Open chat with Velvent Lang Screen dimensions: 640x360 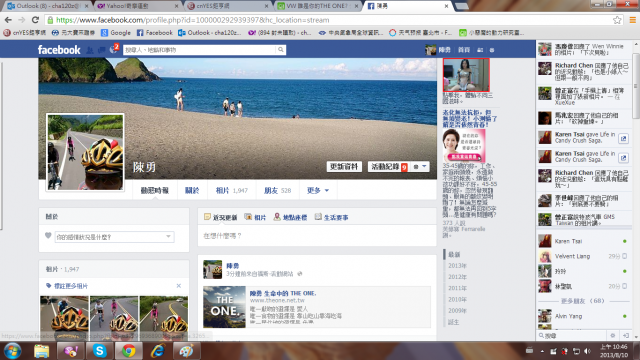(x=584, y=256)
